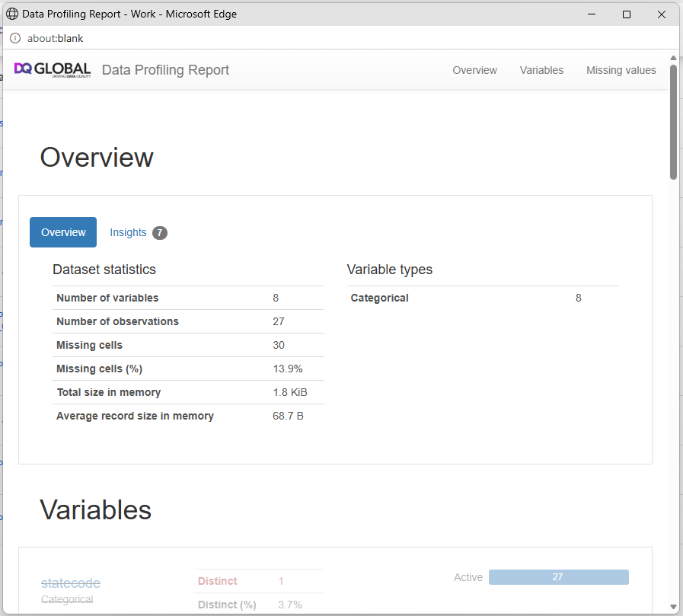
Task: Open the statecode variable link
Action: click(x=71, y=583)
